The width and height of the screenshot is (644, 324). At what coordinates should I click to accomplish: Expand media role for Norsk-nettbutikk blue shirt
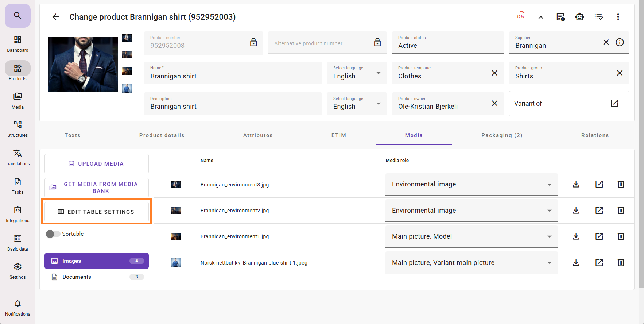pos(471,263)
